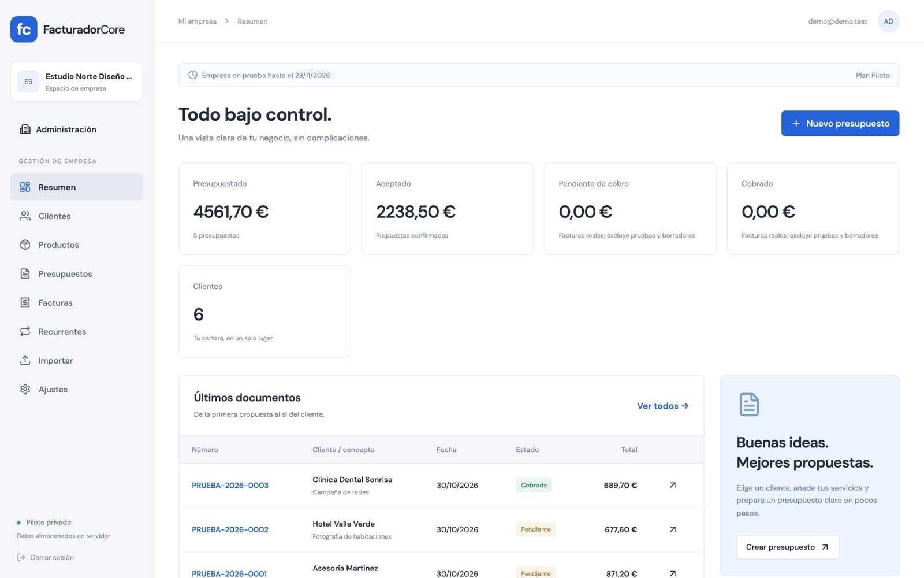Click the Cobrada status badge

click(x=534, y=486)
